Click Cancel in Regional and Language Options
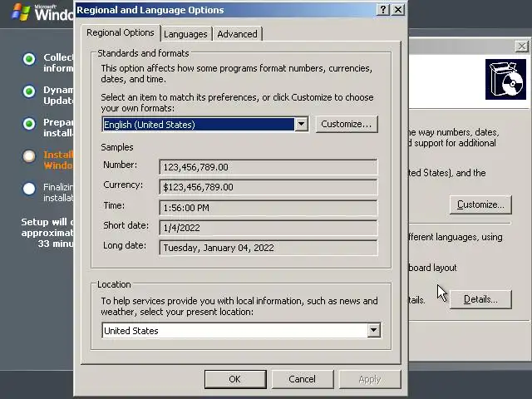Screen dimensions: 532x399 point(302,379)
